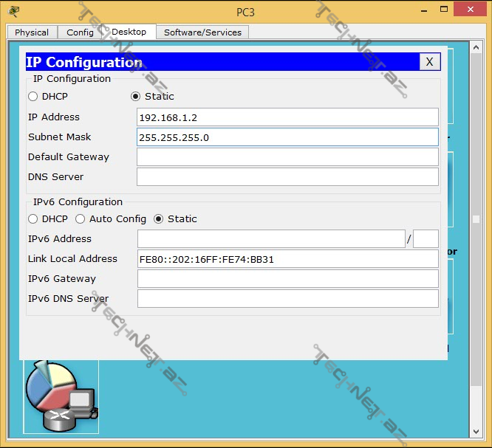Click the scrollbar down arrow

point(476,432)
